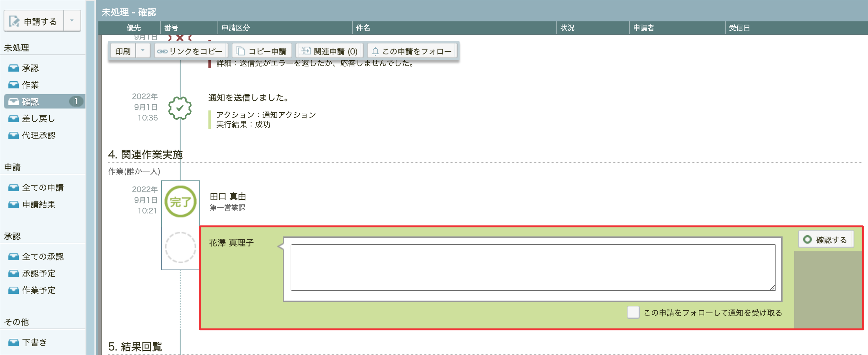868x355 pixels.
Task: Click the text 実行結果：成功
Action: point(243,124)
